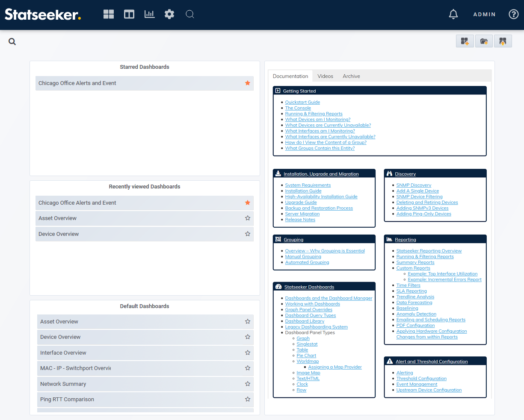The height and width of the screenshot is (420, 524).
Task: Open the Threshold Configuration link
Action: [x=421, y=379]
